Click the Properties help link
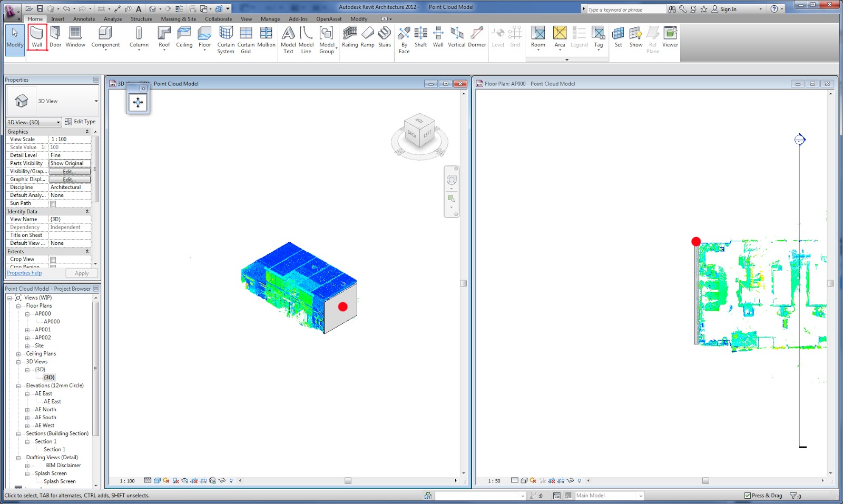 (x=24, y=273)
